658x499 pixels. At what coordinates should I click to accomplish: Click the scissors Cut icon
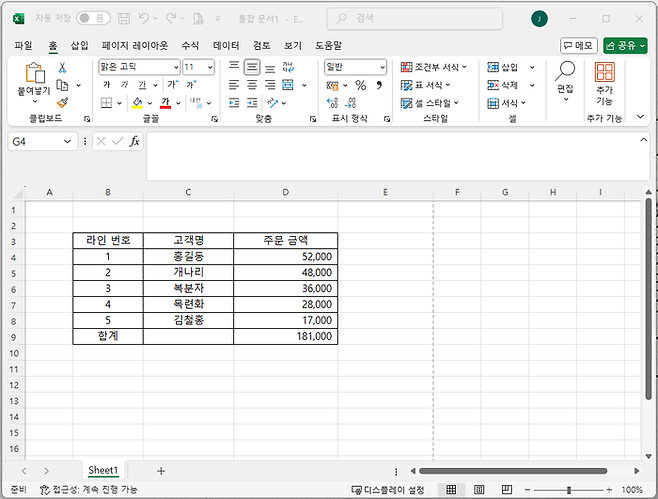point(62,67)
